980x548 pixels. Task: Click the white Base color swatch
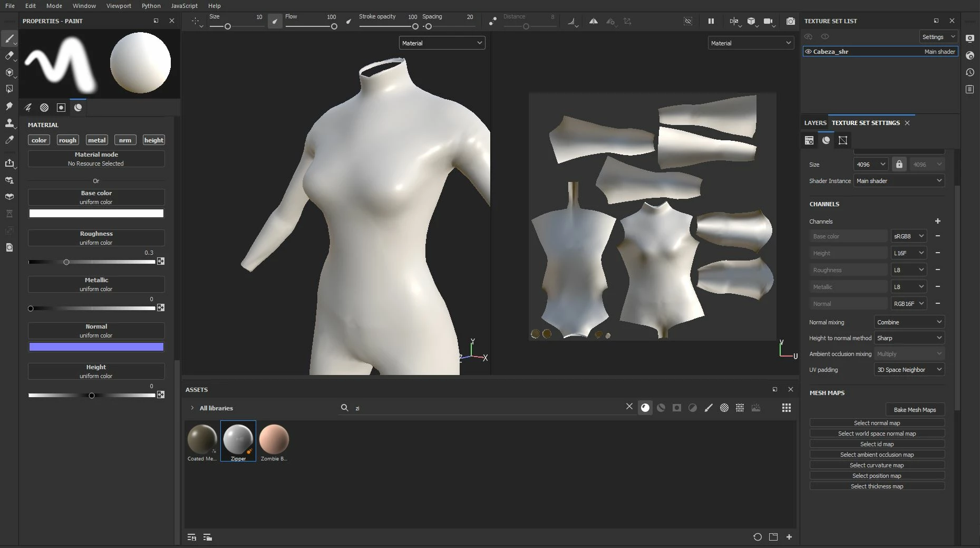tap(96, 214)
